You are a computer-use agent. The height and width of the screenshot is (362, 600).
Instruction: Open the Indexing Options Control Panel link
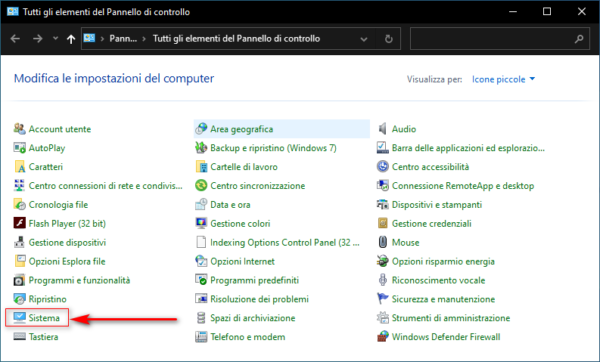click(x=285, y=242)
